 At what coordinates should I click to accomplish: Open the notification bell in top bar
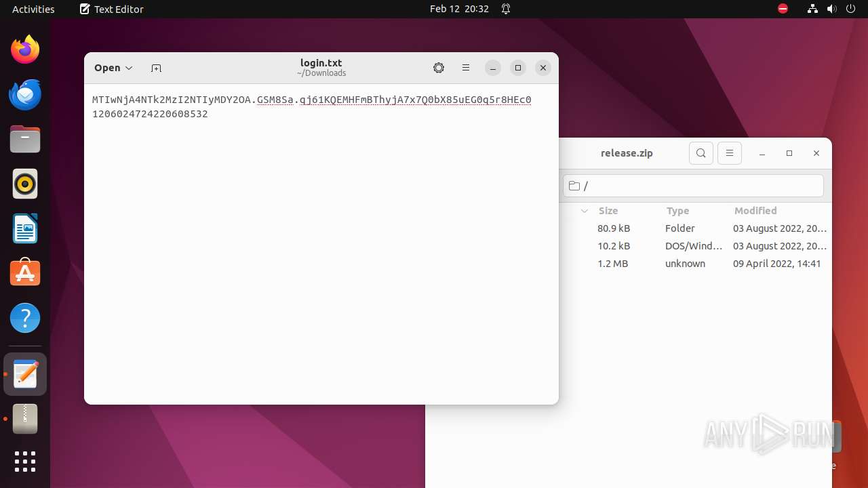(x=506, y=9)
